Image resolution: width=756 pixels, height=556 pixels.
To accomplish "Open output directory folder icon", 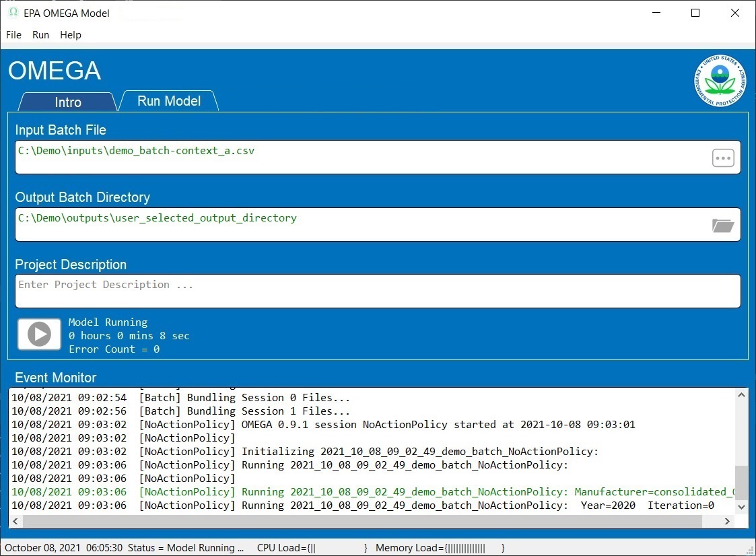I will [x=723, y=225].
